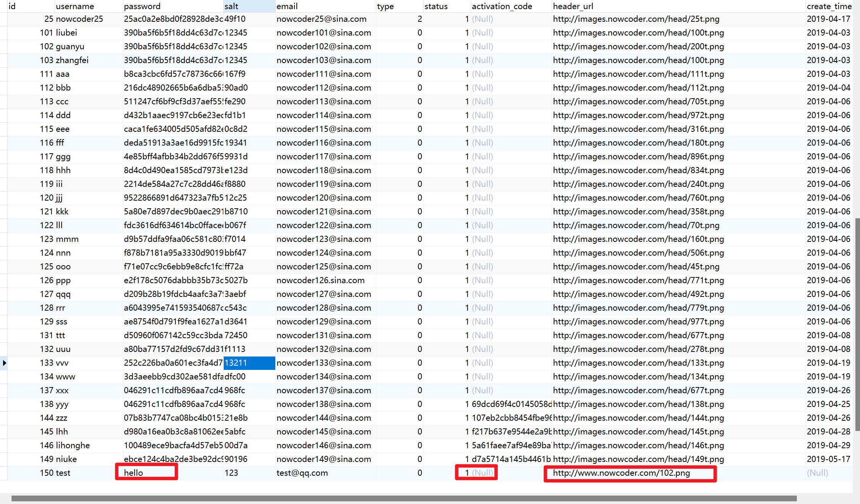Screen dimensions: 860x504
Task: Click salt value '968fc' in xxx row
Action: coord(235,391)
